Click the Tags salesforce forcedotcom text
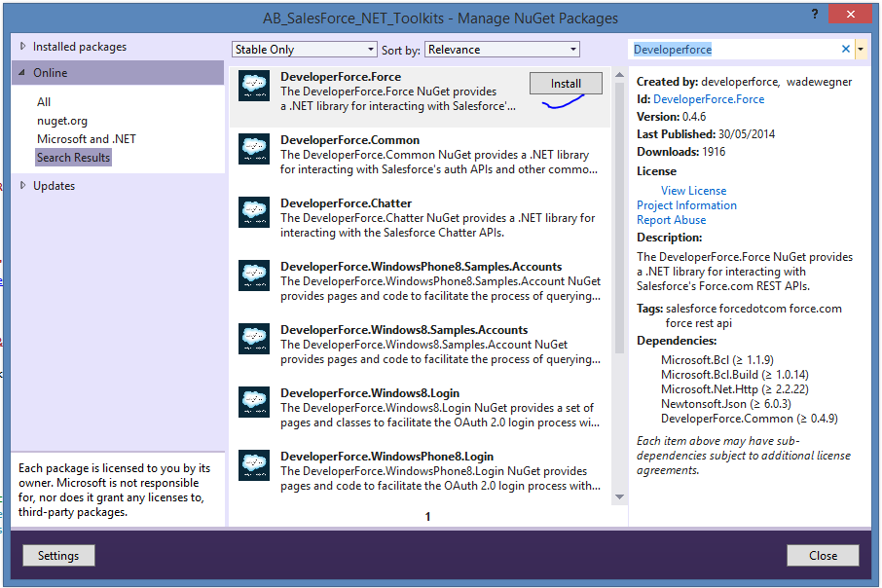Screen dimensions: 882x588 tap(739, 315)
